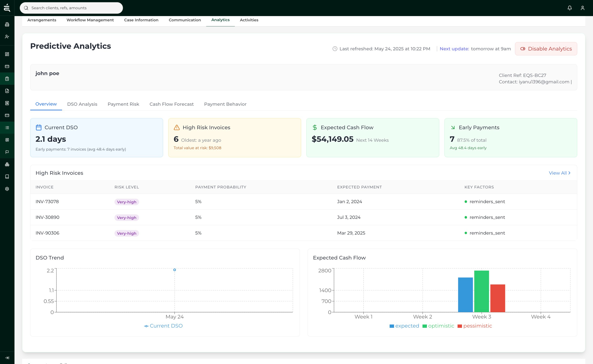Click the stacked cubes sidebar icon
Viewport: 593px width, 364px height.
point(7,164)
